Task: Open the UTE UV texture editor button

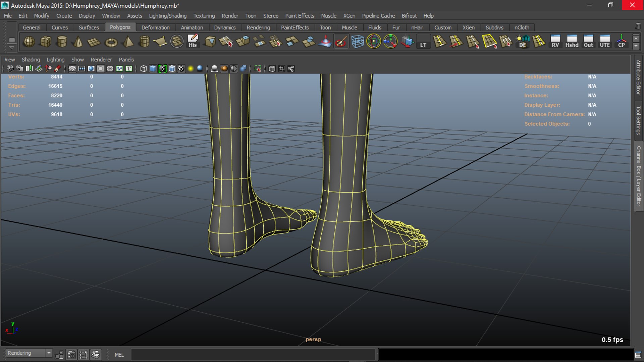Action: pos(605,42)
